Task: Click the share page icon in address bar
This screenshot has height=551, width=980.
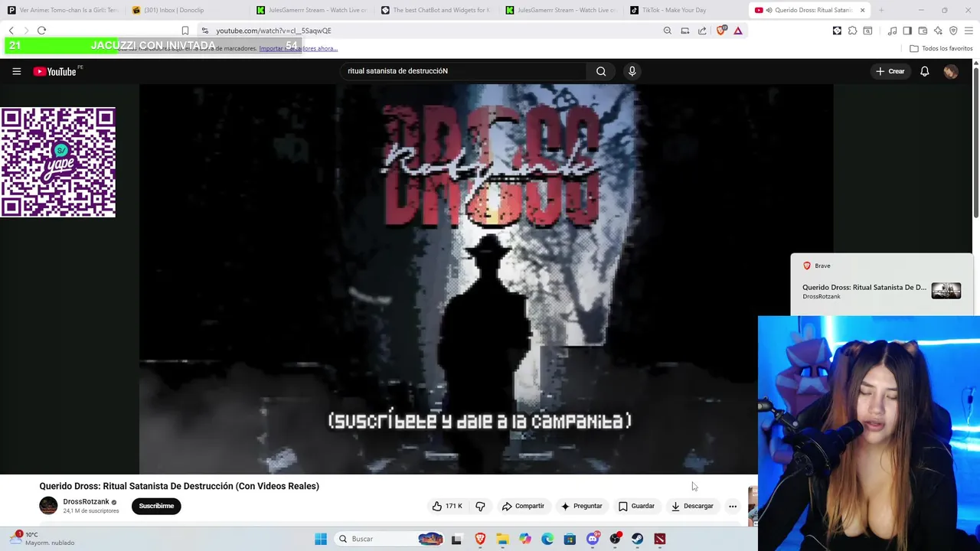Action: coord(702,31)
